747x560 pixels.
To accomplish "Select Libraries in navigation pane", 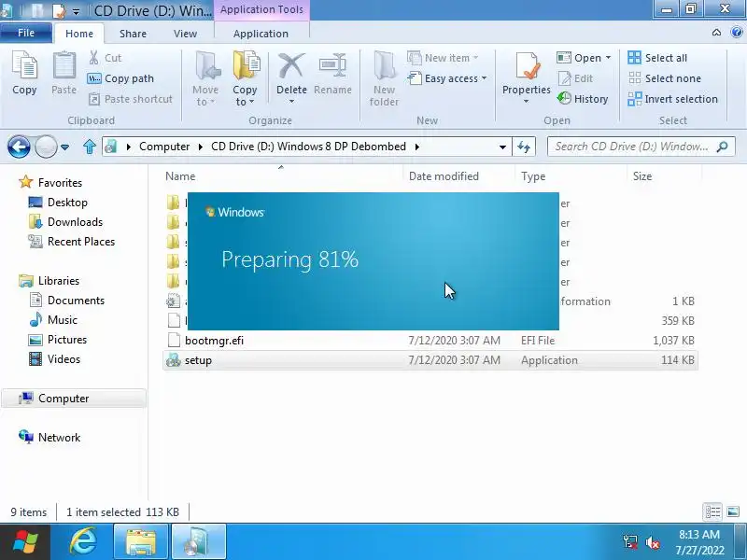I will click(49, 281).
